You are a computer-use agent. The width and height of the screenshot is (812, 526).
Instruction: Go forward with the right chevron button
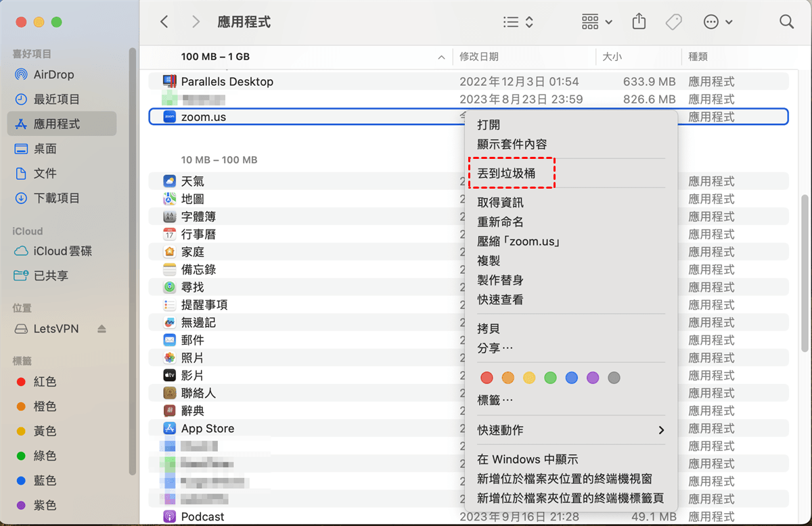[x=196, y=22]
